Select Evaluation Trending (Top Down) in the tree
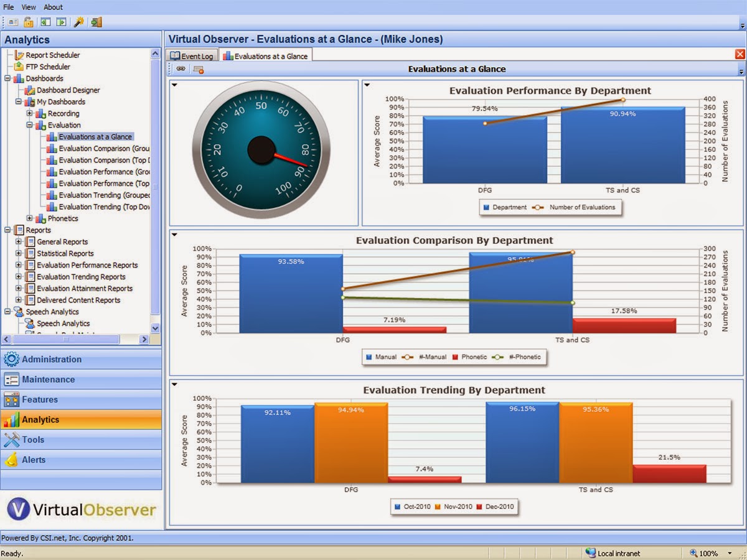This screenshot has height=560, width=747. pyautogui.click(x=104, y=207)
